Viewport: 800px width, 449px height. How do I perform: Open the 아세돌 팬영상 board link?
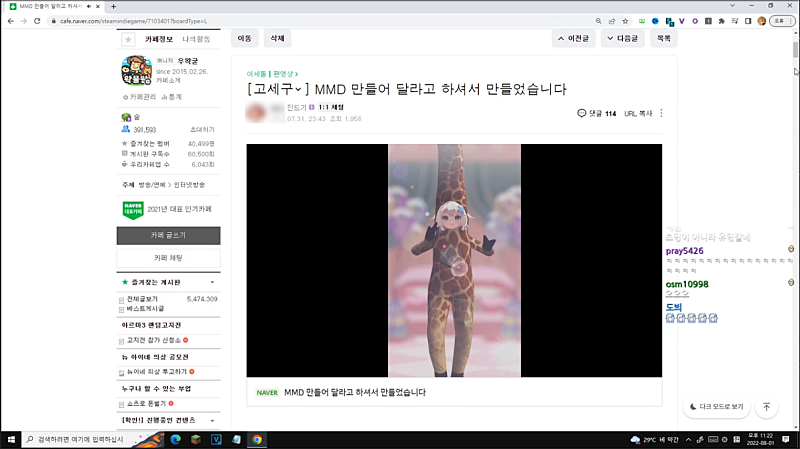click(x=272, y=74)
